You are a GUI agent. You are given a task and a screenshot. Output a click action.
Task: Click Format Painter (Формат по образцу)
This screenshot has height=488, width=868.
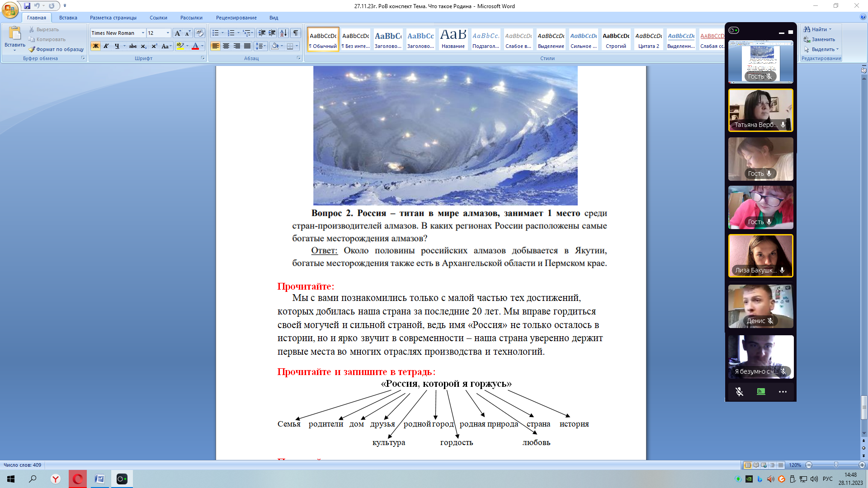pos(57,49)
